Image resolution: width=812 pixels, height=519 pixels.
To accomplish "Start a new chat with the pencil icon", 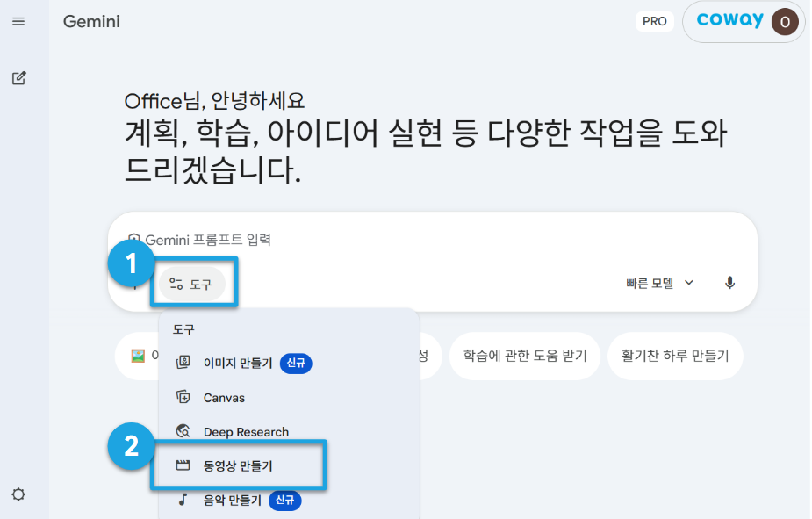I will coord(19,78).
